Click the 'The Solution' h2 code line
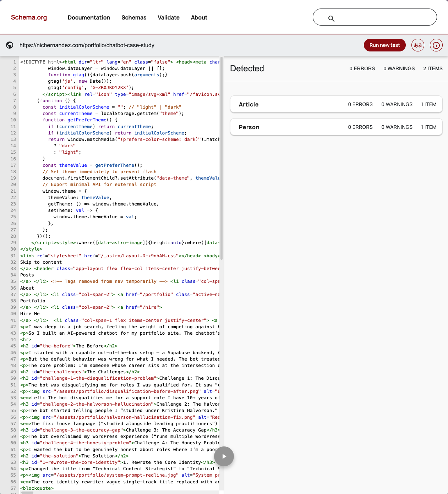448x494 pixels. pyautogui.click(x=75, y=456)
